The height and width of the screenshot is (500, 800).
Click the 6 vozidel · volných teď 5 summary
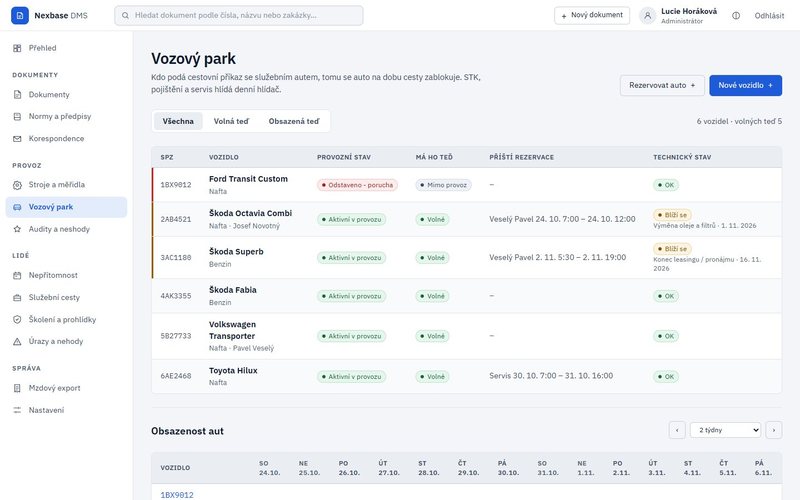coord(739,121)
